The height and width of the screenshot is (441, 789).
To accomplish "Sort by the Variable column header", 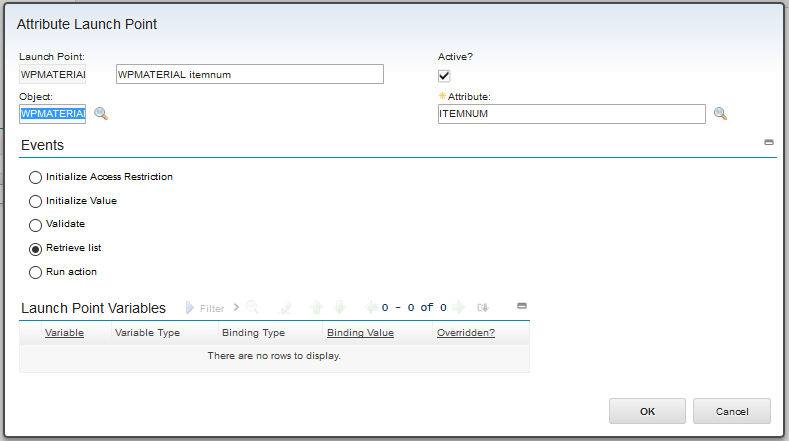I will pyautogui.click(x=64, y=333).
